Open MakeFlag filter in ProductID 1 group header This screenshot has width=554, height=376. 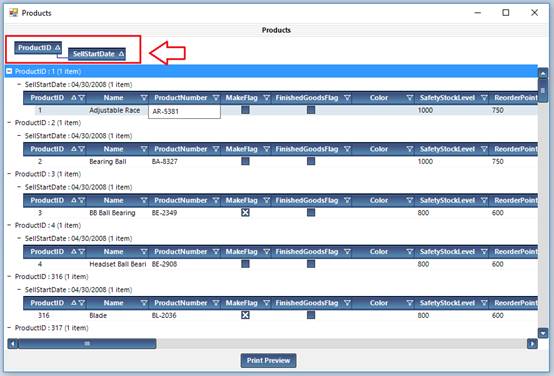coord(267,98)
